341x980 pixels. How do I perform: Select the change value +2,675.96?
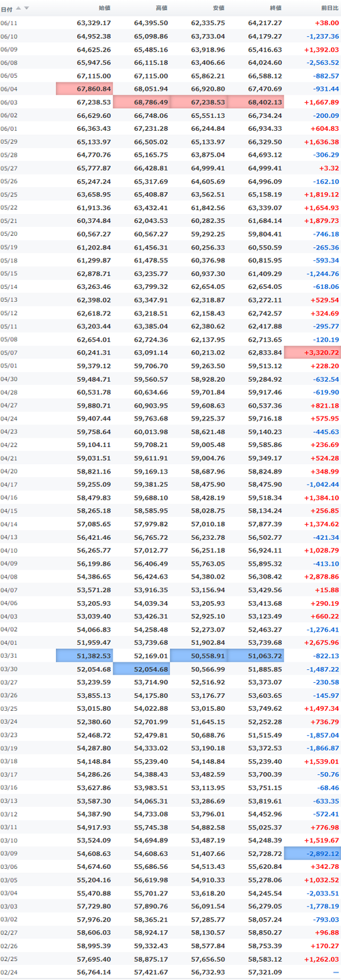click(322, 641)
